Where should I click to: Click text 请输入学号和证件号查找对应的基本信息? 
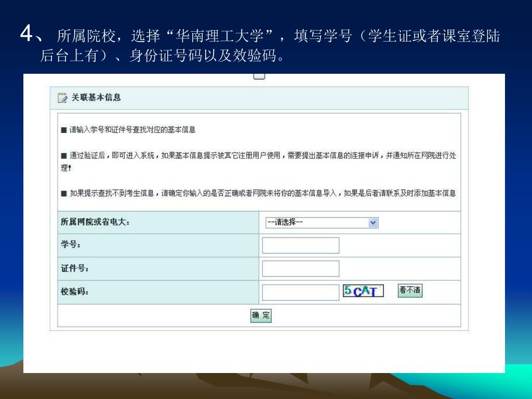coord(132,129)
